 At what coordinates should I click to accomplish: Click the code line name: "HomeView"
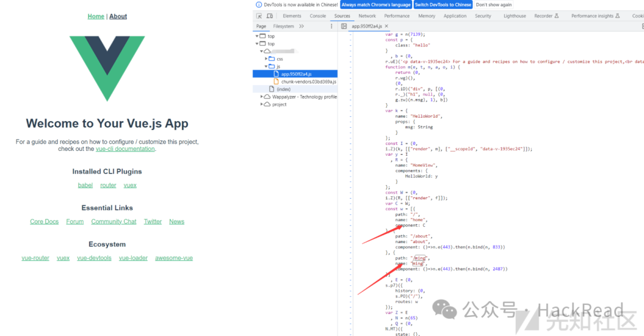pos(416,165)
